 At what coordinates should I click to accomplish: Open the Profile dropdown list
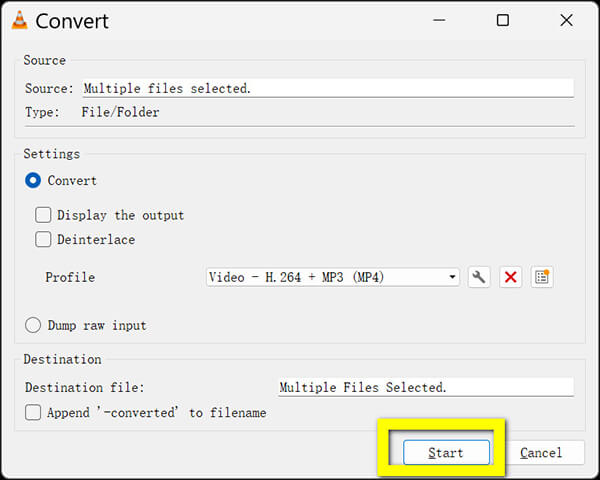click(x=333, y=277)
